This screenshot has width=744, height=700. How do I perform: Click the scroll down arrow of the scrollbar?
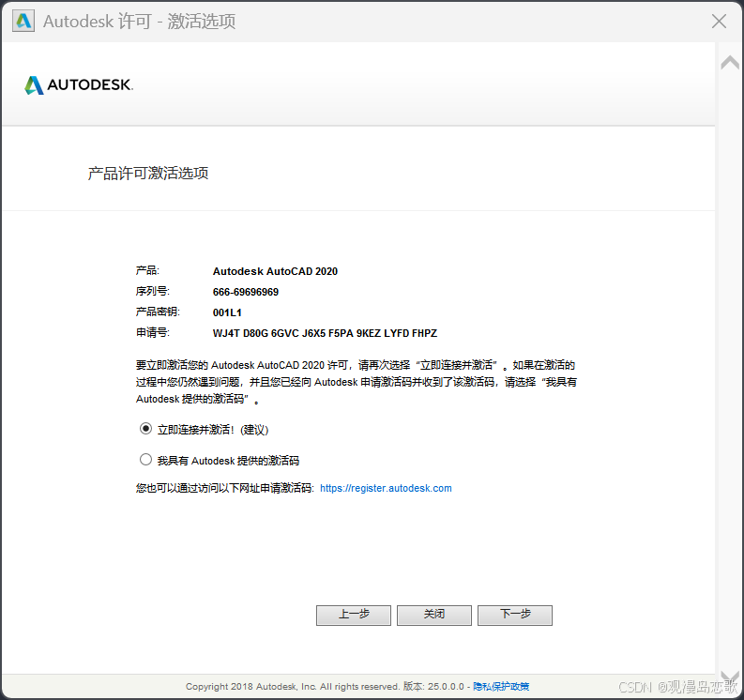(730, 676)
